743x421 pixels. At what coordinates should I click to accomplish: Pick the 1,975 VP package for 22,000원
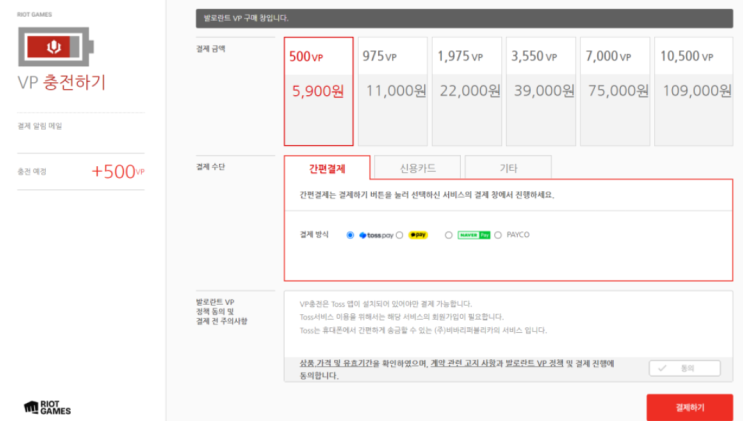(x=467, y=91)
